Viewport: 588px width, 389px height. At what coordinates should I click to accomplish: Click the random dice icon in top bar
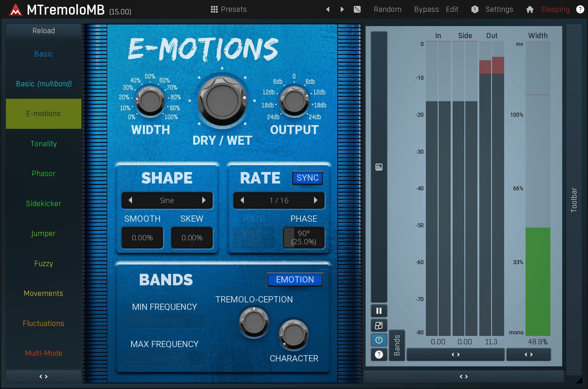point(357,9)
